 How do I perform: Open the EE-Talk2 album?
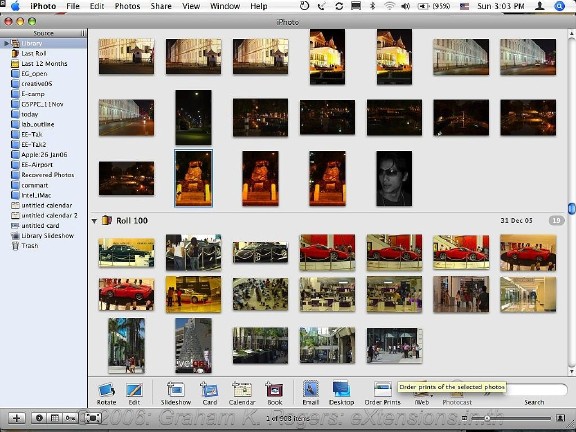33,144
